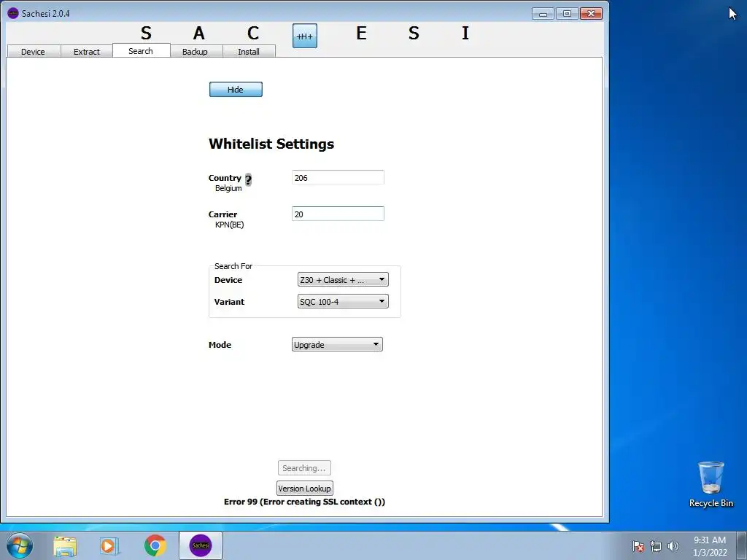Select the Search tab
The width and height of the screenshot is (747, 560).
(141, 50)
